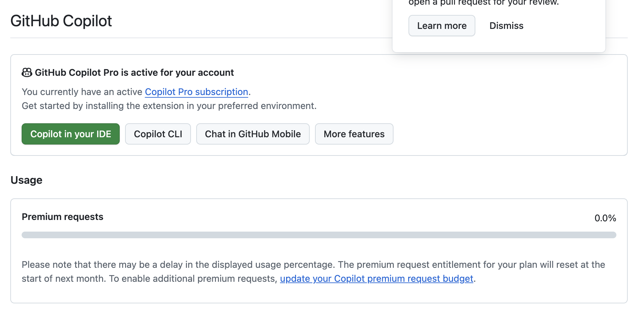Open the update Copilot premium request budget link

coord(376,278)
